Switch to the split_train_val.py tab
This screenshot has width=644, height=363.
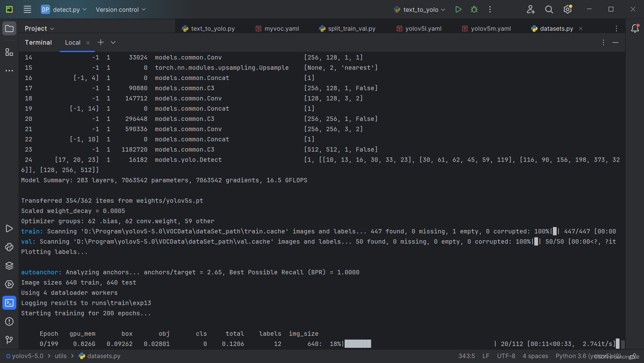tap(351, 29)
